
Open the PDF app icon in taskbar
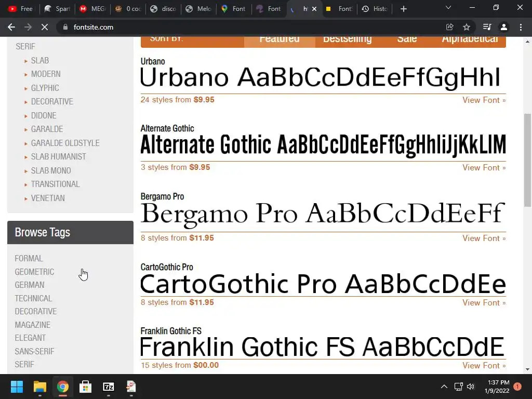(x=131, y=387)
